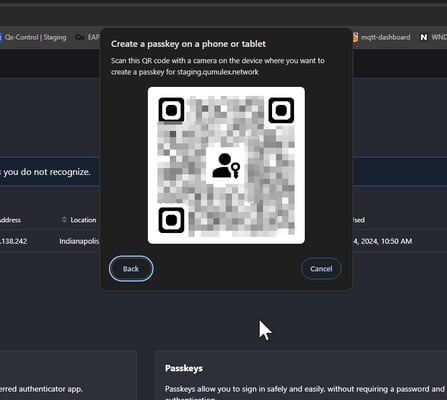The image size is (447, 400).
Task: Sort the table by Location column
Action: tap(64, 220)
